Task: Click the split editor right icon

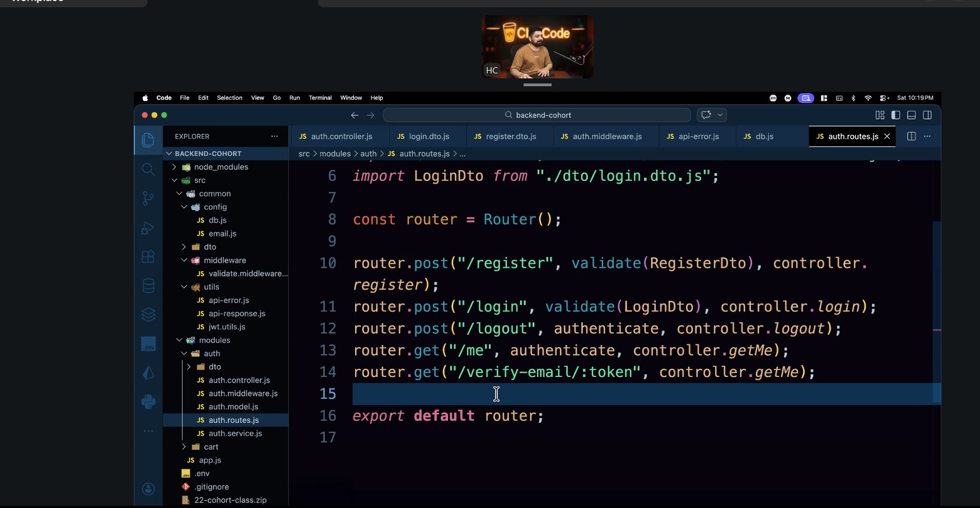Action: point(911,136)
